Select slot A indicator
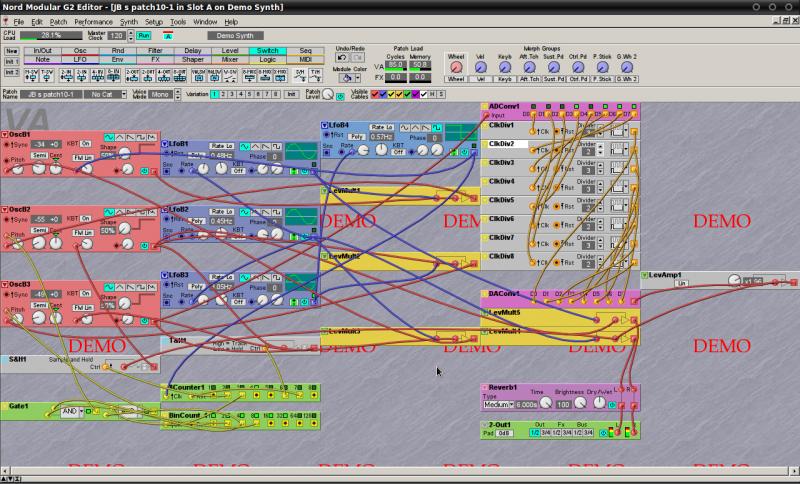Viewport: 800px width, 484px height. pos(168,36)
